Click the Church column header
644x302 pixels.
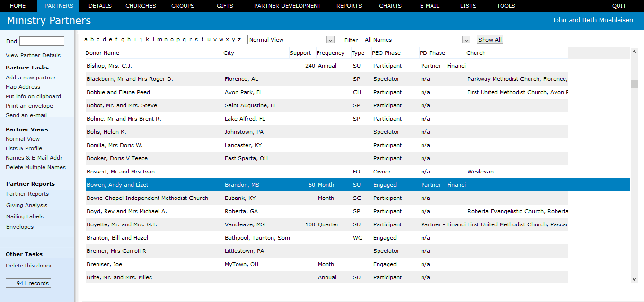476,53
